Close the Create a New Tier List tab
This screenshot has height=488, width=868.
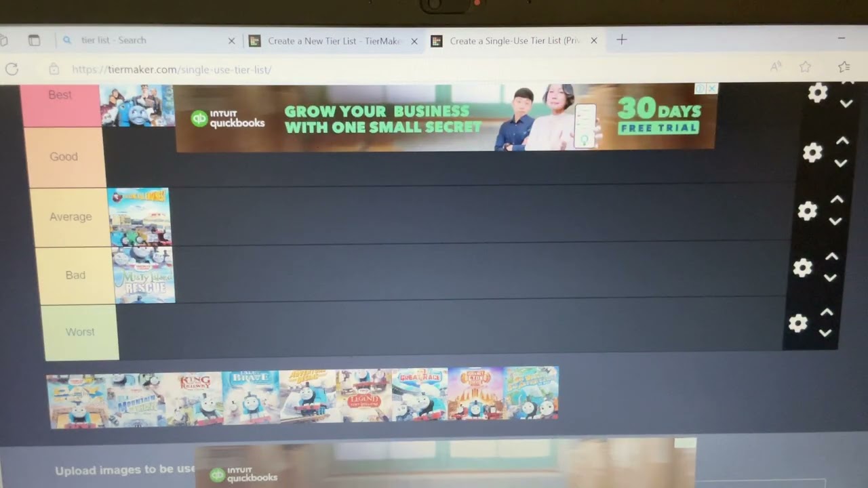[x=414, y=41]
